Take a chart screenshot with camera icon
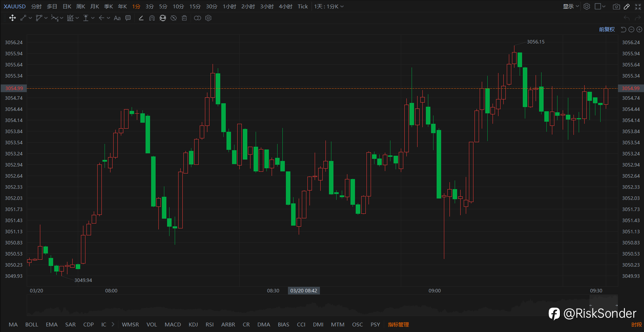The width and height of the screenshot is (644, 332). pos(616,7)
